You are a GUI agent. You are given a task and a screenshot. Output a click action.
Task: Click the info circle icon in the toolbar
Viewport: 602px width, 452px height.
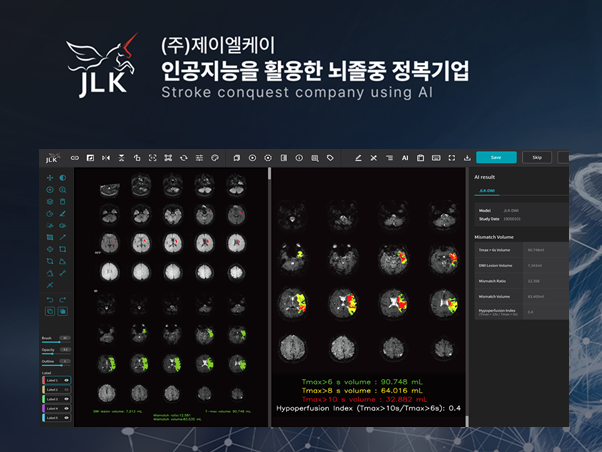pyautogui.click(x=299, y=158)
